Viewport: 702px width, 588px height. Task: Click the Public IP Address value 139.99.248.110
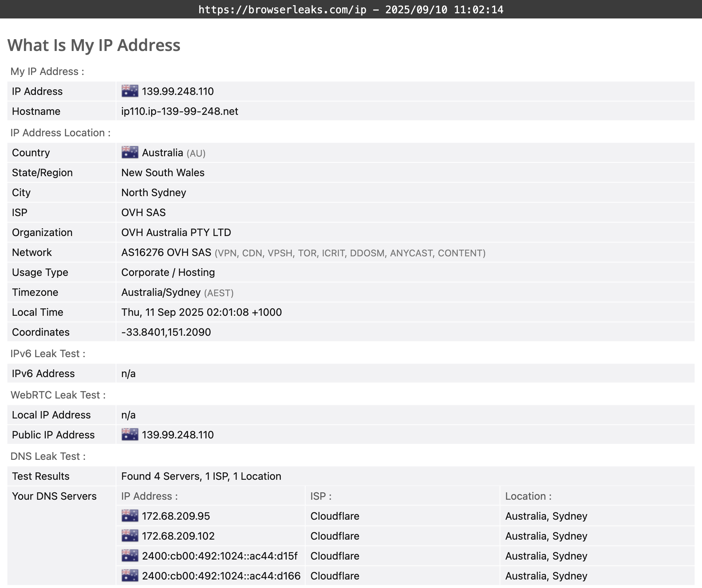click(178, 435)
